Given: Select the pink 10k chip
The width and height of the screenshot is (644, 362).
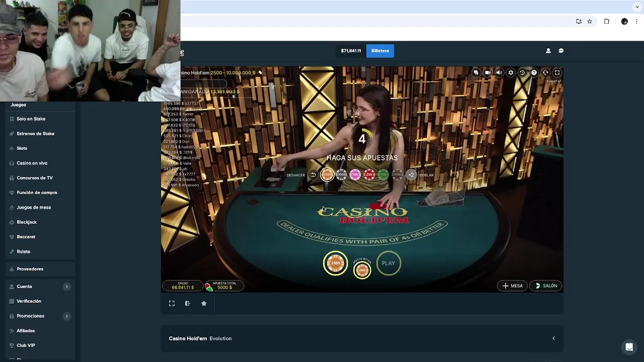Looking at the screenshot, I should [x=355, y=175].
